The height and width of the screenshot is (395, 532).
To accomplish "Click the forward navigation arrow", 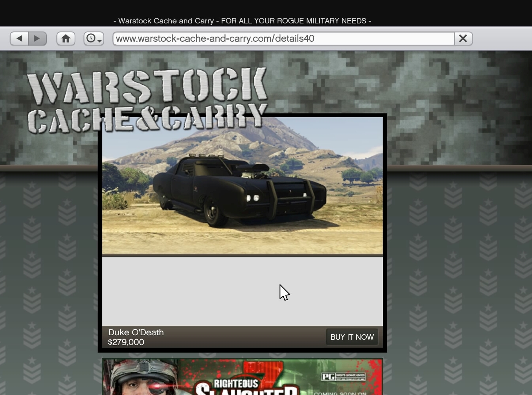I will tap(37, 38).
